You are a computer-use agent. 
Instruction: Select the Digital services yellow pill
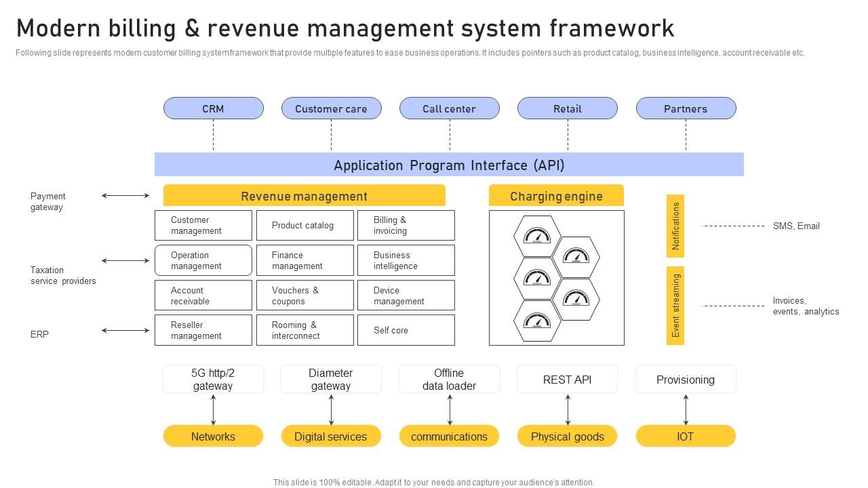point(331,436)
